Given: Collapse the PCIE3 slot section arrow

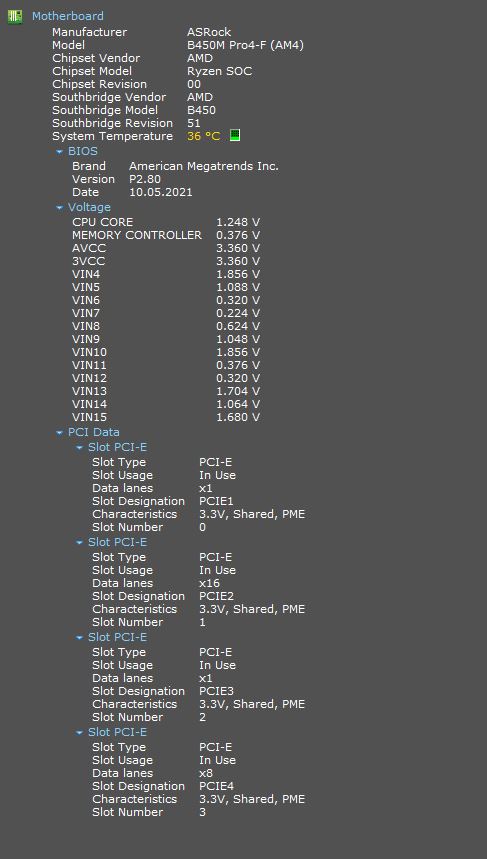Looking at the screenshot, I should click(80, 638).
